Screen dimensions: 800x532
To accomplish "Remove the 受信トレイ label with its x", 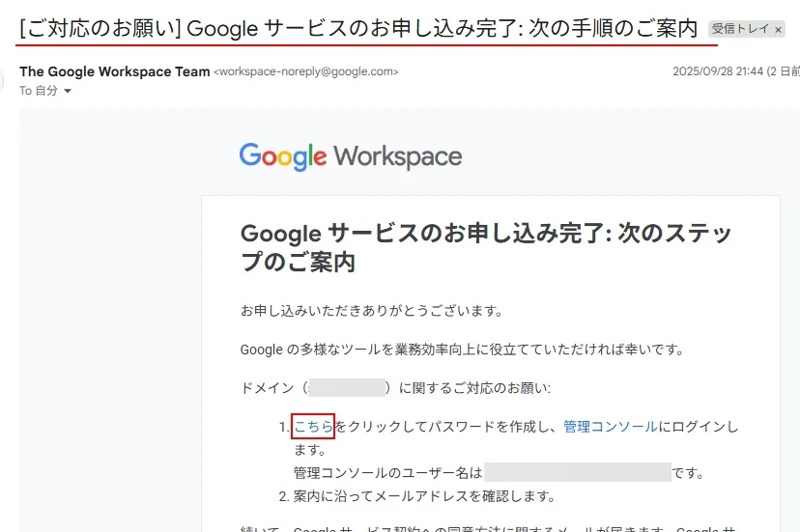I will [x=779, y=30].
